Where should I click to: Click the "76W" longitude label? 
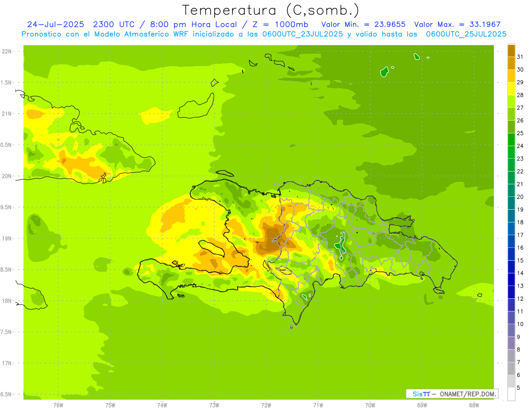click(58, 405)
